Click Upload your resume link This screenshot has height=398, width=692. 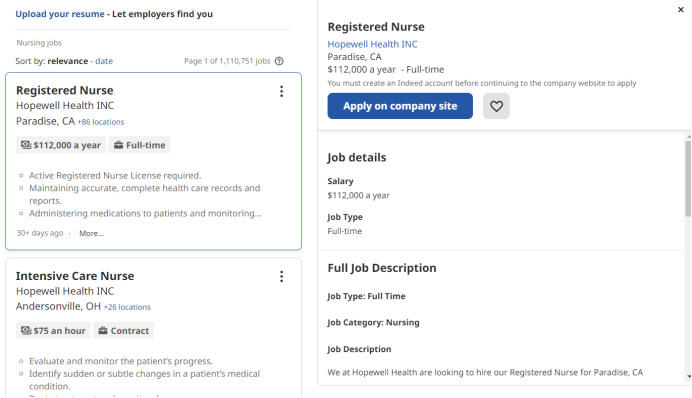(60, 14)
